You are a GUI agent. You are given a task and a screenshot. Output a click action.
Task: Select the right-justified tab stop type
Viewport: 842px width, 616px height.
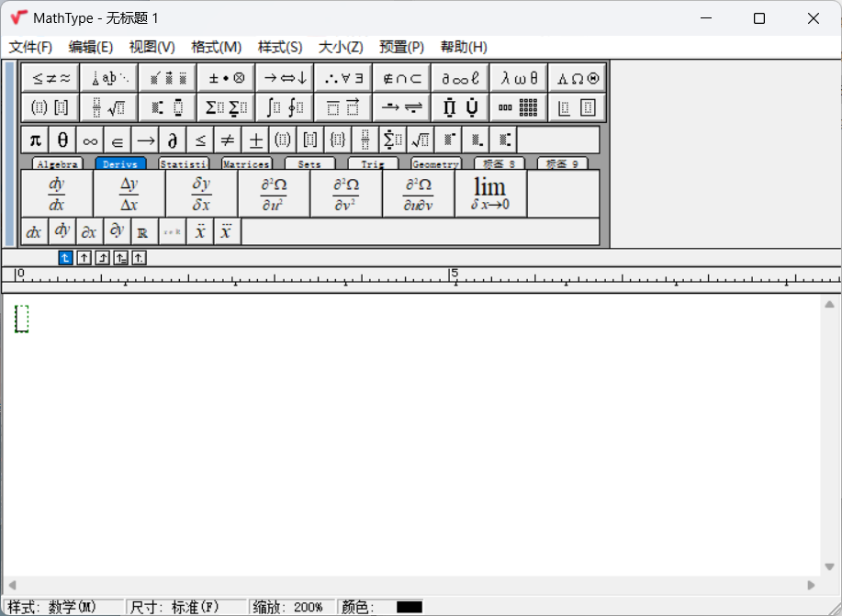102,258
